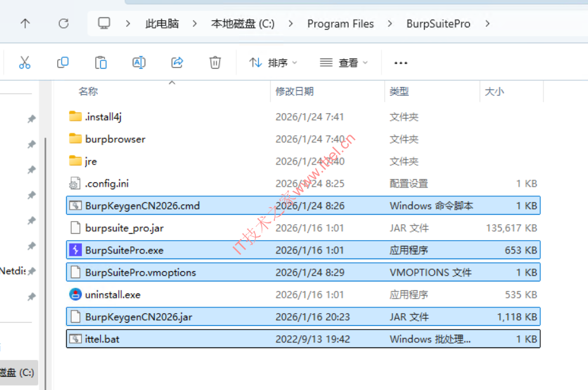Screen dimensions: 588x390
Task: Click 此电脑 in the address breadcrumb
Action: pos(162,24)
